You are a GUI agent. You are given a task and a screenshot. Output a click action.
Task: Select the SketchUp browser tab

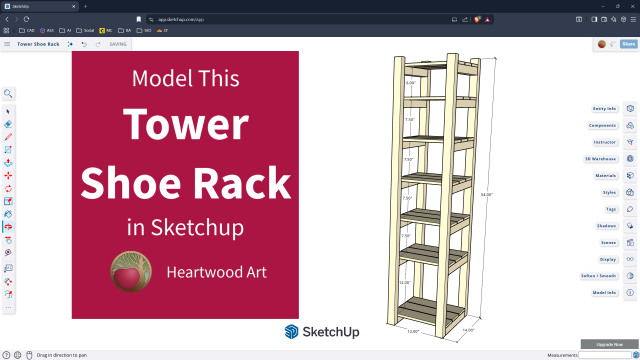pyautogui.click(x=40, y=7)
